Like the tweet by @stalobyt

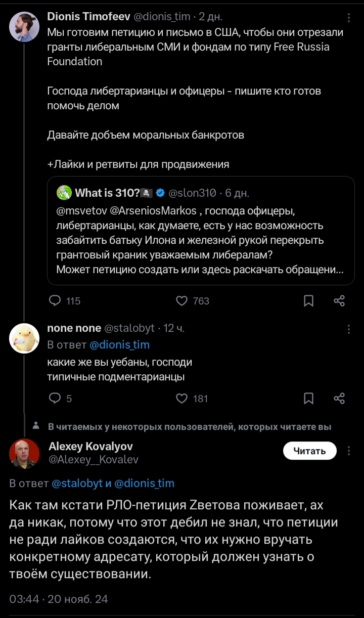point(181,399)
